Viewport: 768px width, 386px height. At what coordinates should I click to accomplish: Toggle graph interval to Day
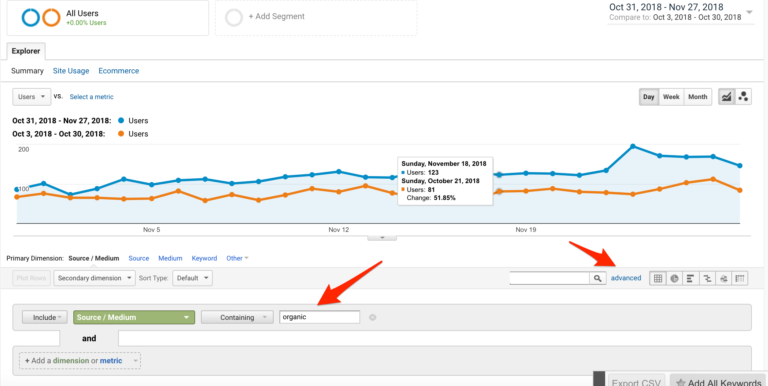coord(649,97)
